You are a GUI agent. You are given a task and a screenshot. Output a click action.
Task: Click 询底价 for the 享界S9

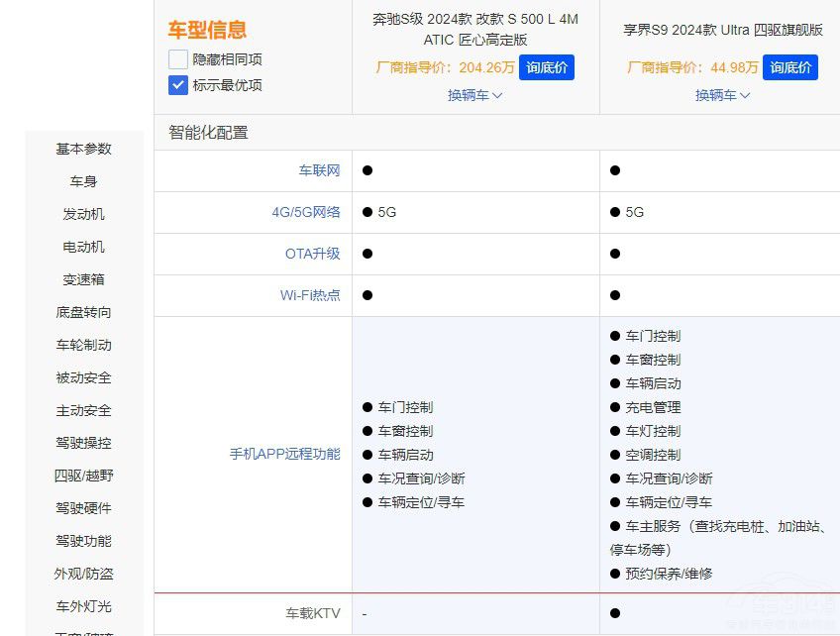click(x=790, y=68)
